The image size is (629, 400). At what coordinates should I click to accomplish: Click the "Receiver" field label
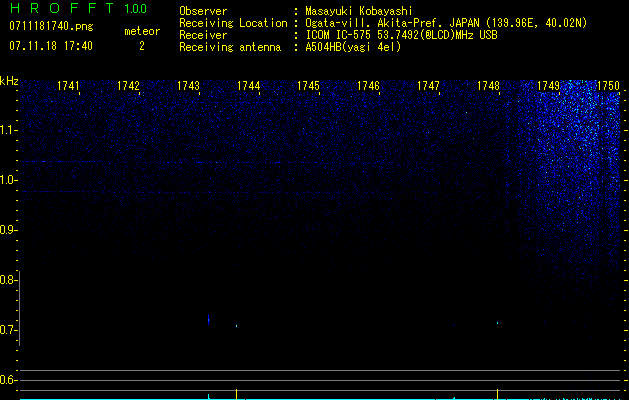[203, 35]
